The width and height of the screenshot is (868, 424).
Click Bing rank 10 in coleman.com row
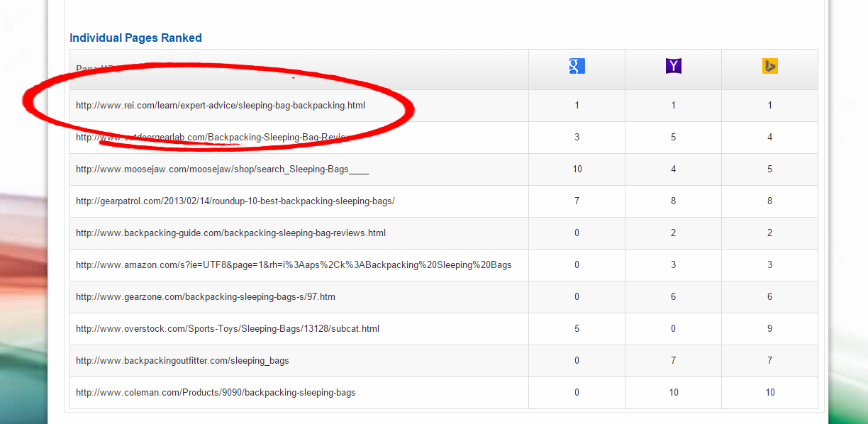(x=770, y=393)
